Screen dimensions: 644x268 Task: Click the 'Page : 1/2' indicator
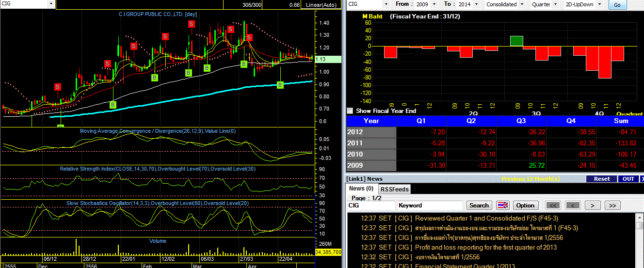click(366, 198)
